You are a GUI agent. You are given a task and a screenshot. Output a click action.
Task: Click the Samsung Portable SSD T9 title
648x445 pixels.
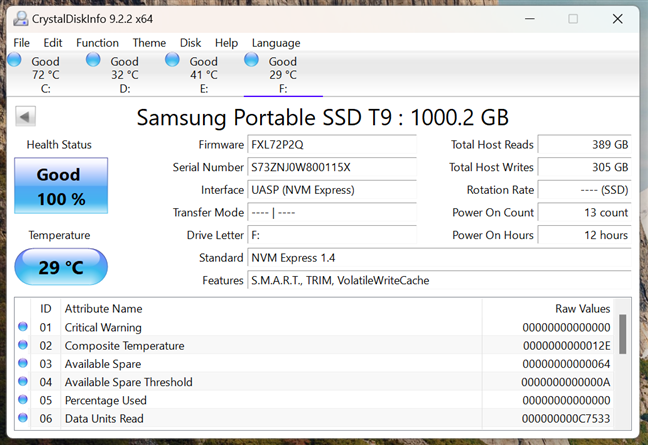322,117
